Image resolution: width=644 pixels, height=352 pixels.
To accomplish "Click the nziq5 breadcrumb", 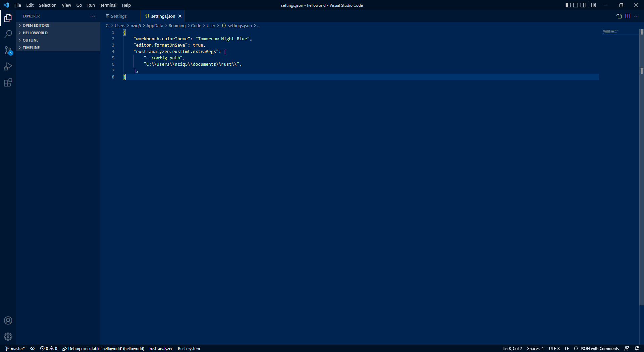I will pyautogui.click(x=136, y=26).
